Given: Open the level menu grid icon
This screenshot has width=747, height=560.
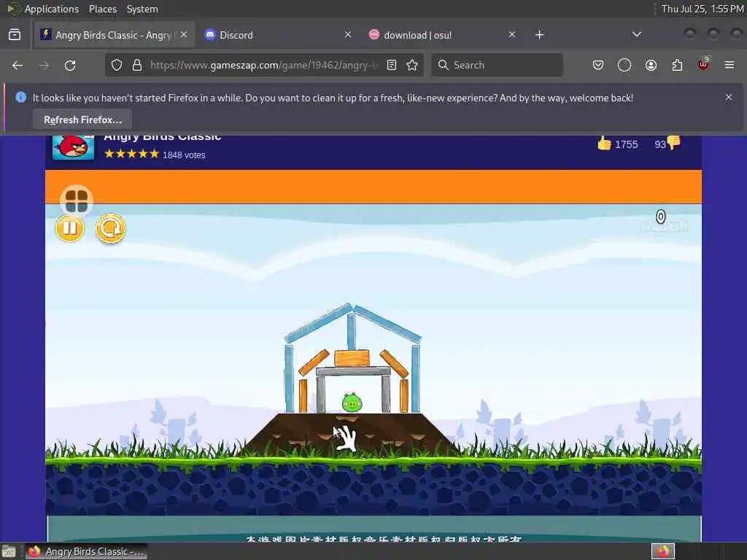Looking at the screenshot, I should (x=76, y=201).
